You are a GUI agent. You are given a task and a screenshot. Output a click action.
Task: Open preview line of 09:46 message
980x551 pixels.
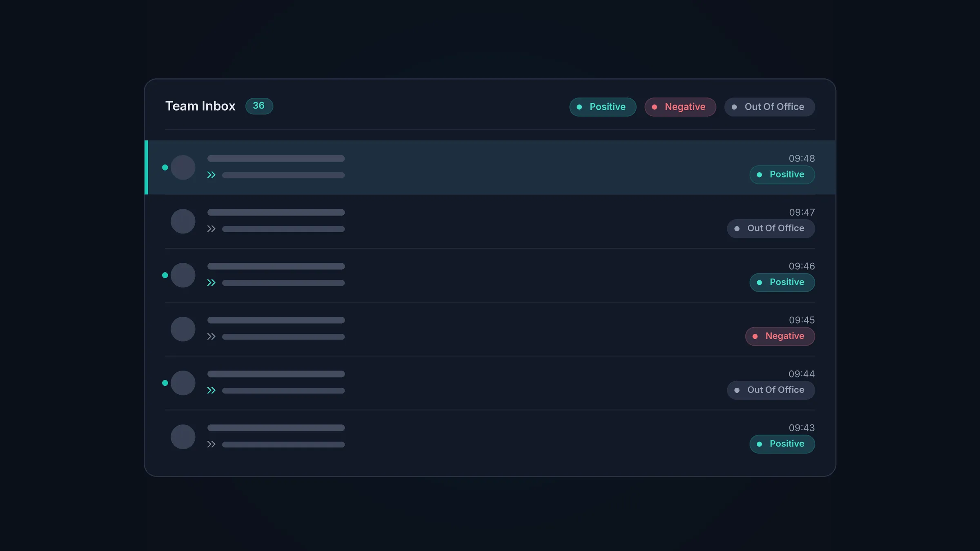(283, 283)
